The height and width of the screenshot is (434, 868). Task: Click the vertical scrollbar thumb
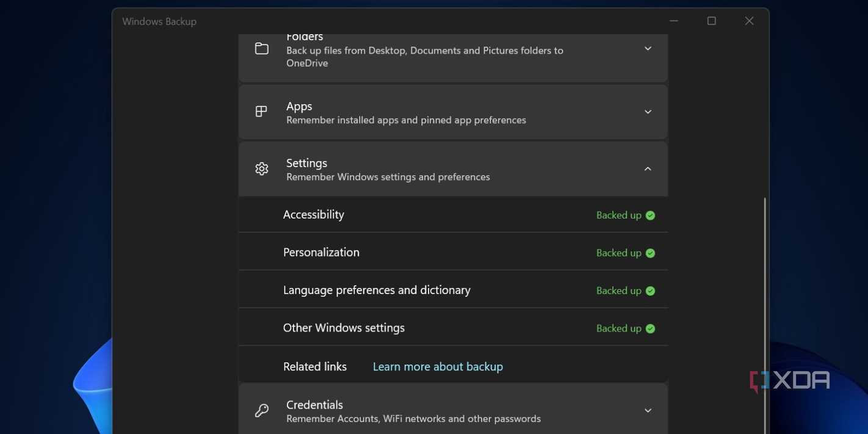pyautogui.click(x=764, y=314)
